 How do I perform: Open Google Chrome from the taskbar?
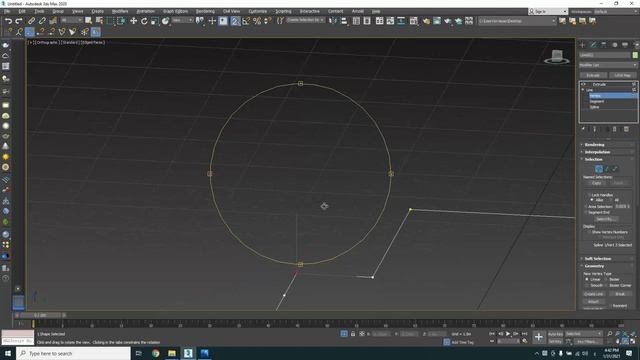156,353
